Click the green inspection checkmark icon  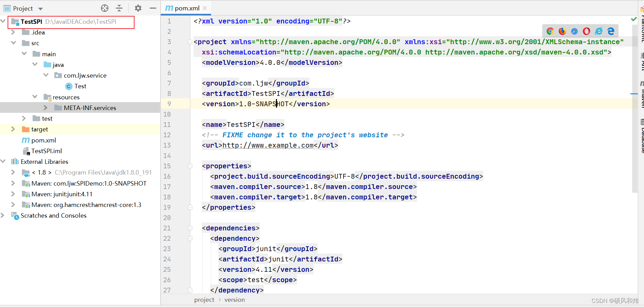pyautogui.click(x=634, y=19)
